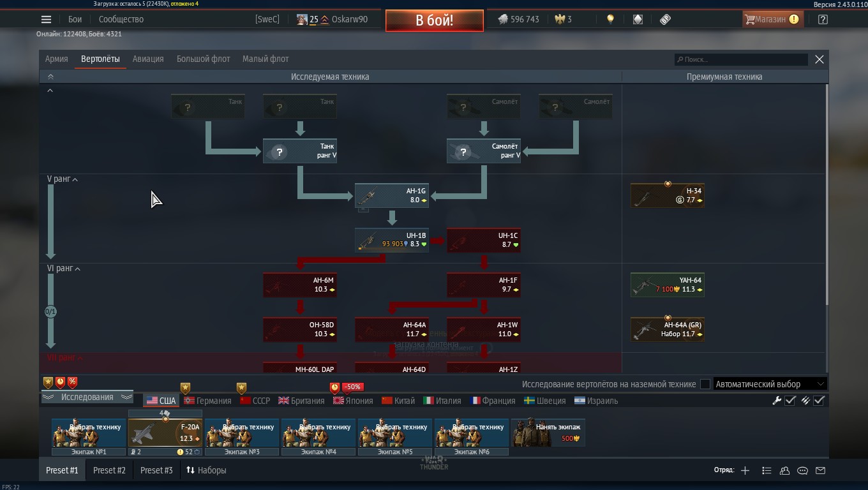The height and width of the screenshot is (490, 868).
Task: Click the gold star bonus badge
Action: (48, 382)
